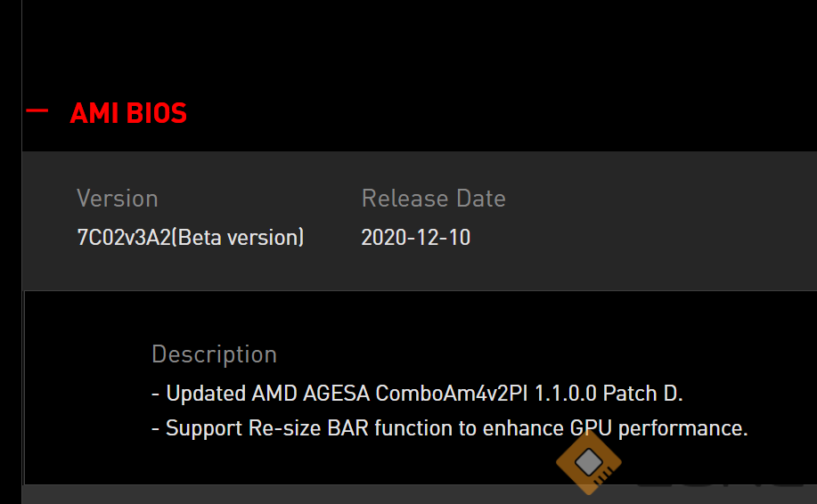Image resolution: width=817 pixels, height=504 pixels.
Task: Collapse the AMI BIOS section via red minus
Action: 37,111
